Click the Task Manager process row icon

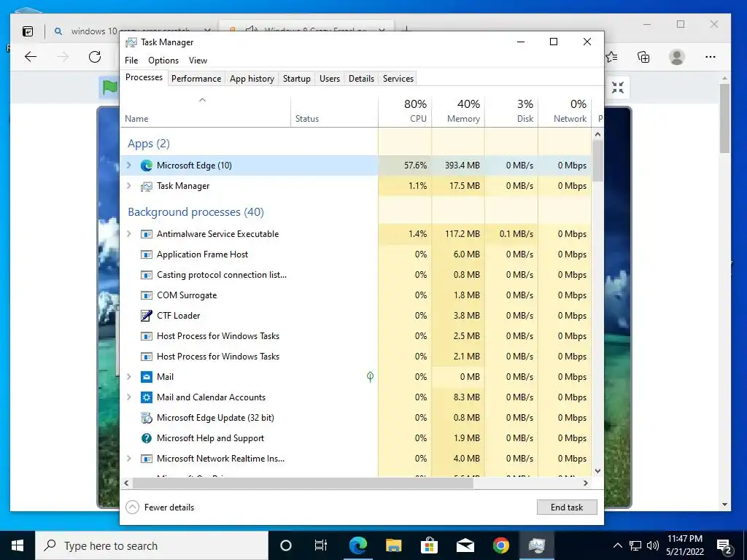(146, 186)
